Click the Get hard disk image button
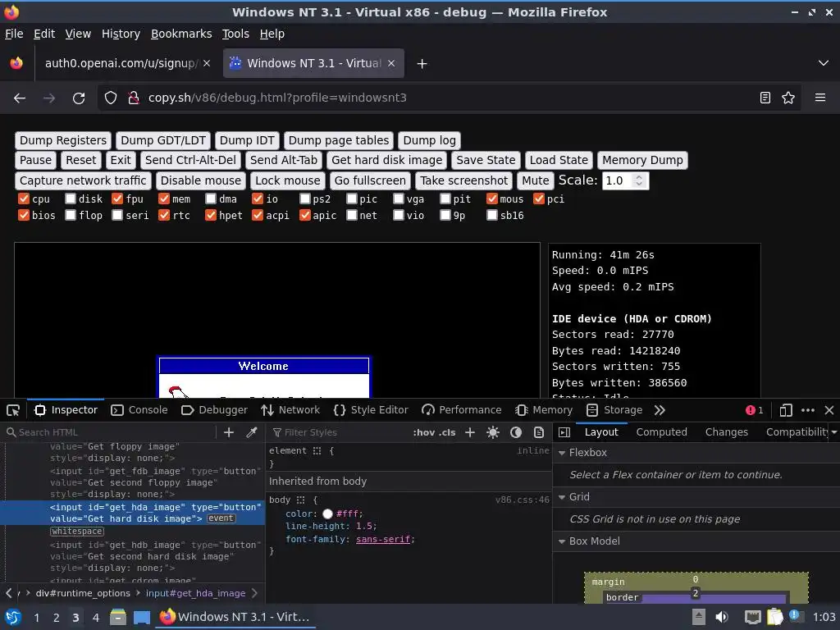840x630 pixels. click(x=387, y=160)
